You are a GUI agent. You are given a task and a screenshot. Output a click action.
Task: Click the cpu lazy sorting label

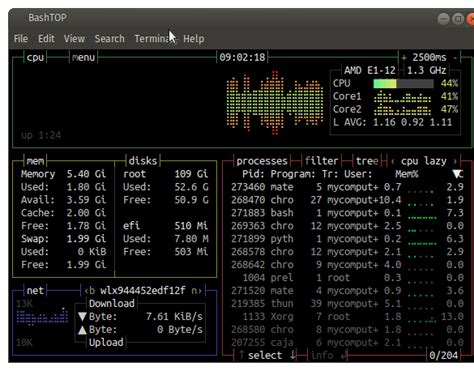[x=423, y=161]
